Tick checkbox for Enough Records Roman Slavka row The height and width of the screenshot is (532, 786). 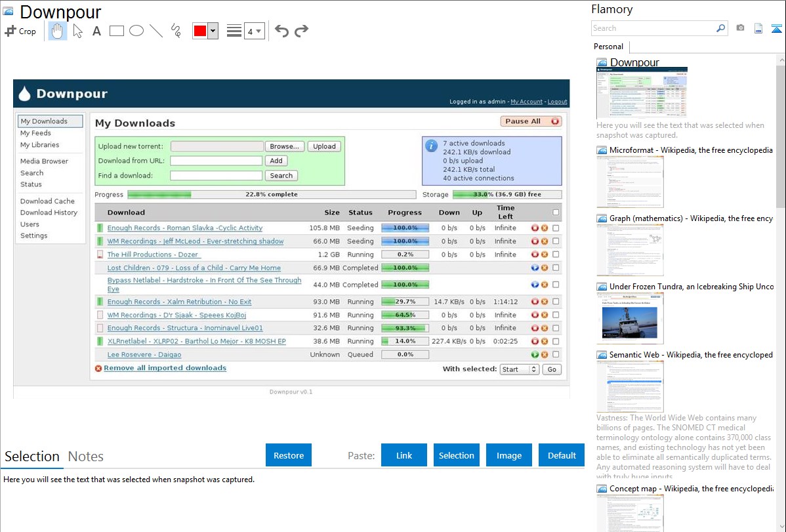556,228
